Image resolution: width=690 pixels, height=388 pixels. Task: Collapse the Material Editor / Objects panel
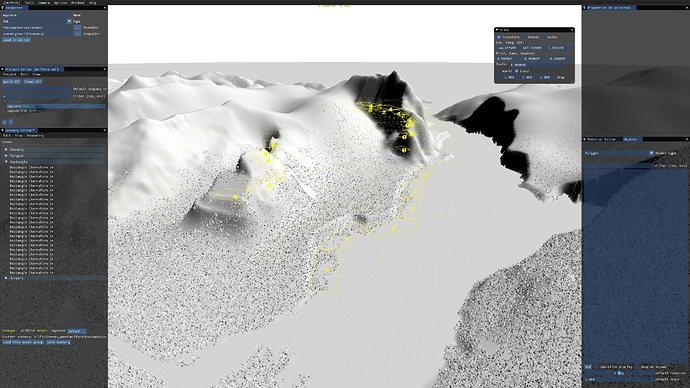coord(585,139)
